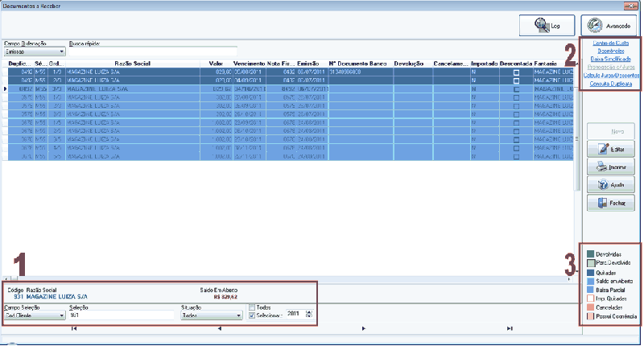This screenshot has width=644, height=346.
Task: Select grid row 0492 with order 1/3
Action: 291,72
